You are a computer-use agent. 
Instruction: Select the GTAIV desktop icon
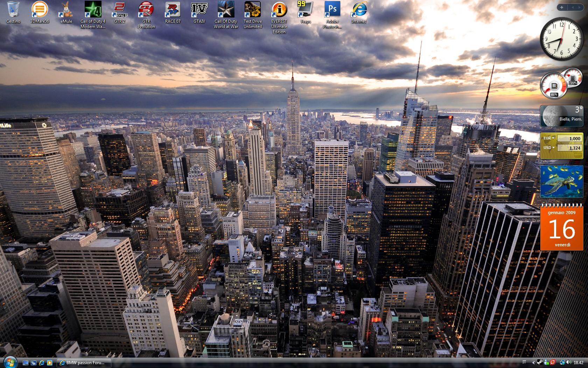click(199, 10)
